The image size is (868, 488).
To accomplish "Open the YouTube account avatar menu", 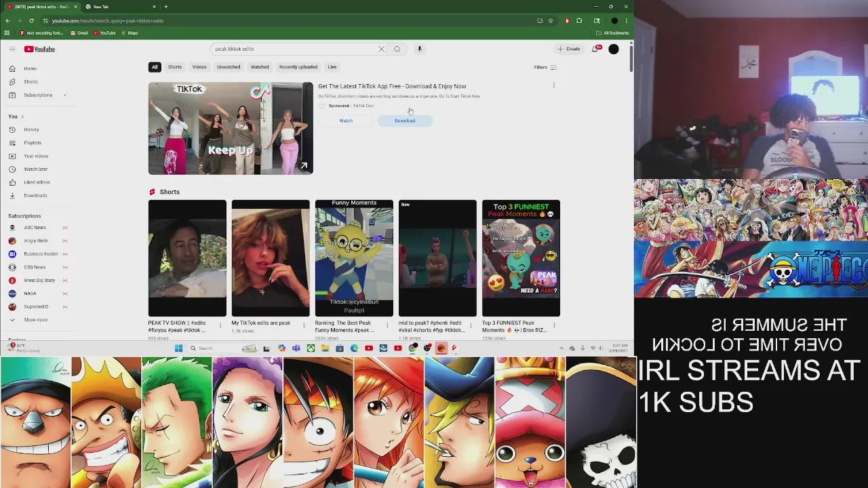I will (614, 49).
